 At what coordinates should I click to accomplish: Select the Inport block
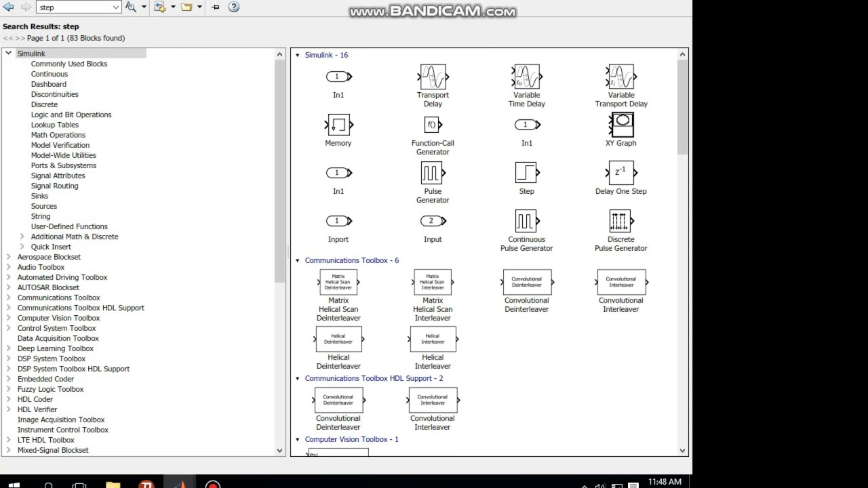click(338, 229)
